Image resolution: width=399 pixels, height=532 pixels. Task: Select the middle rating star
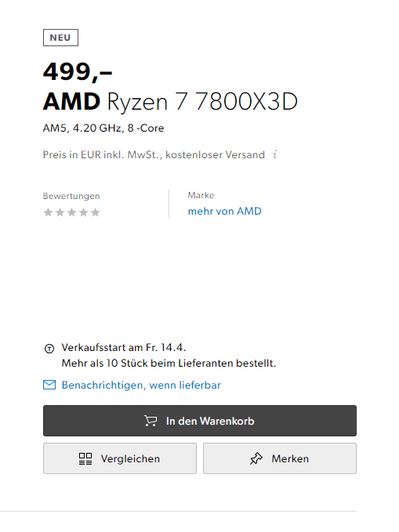(71, 212)
